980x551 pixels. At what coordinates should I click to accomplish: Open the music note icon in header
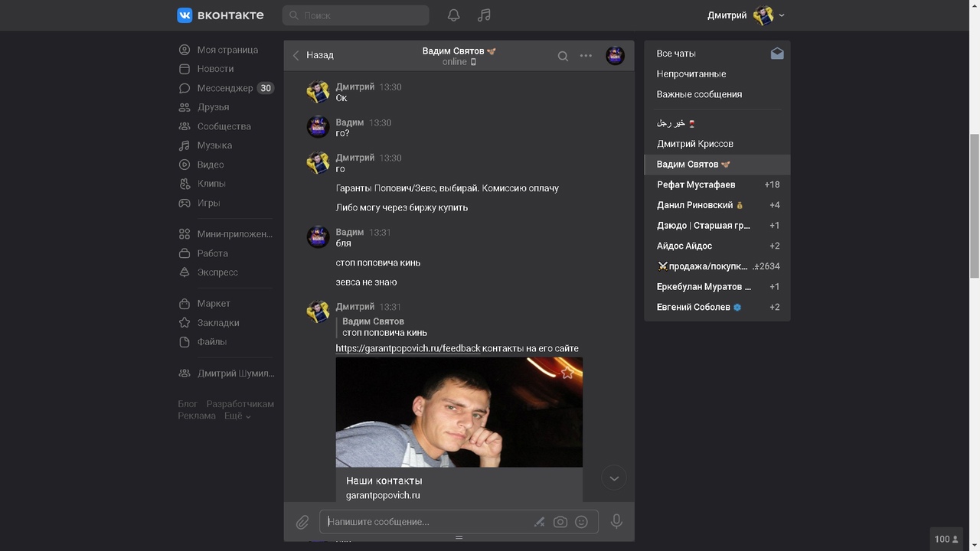pos(484,15)
